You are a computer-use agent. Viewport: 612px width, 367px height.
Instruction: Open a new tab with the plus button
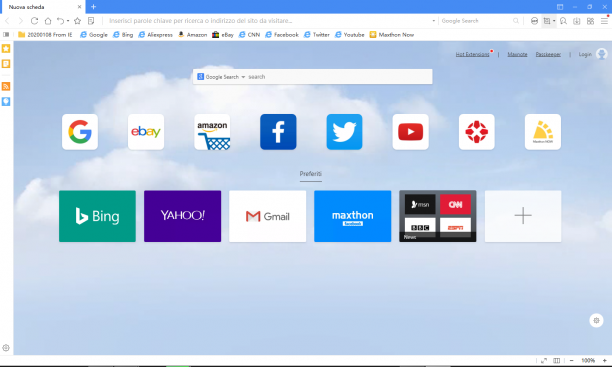tap(93, 7)
